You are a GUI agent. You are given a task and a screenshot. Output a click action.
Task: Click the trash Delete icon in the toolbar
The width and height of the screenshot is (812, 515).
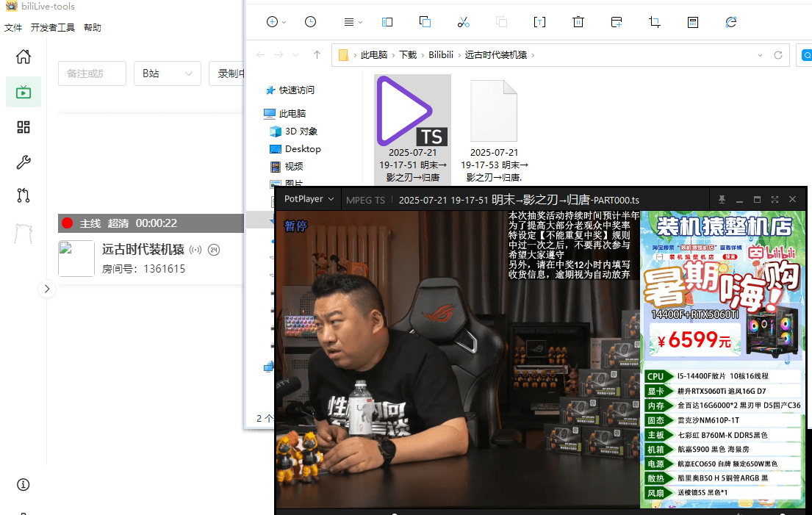point(578,21)
